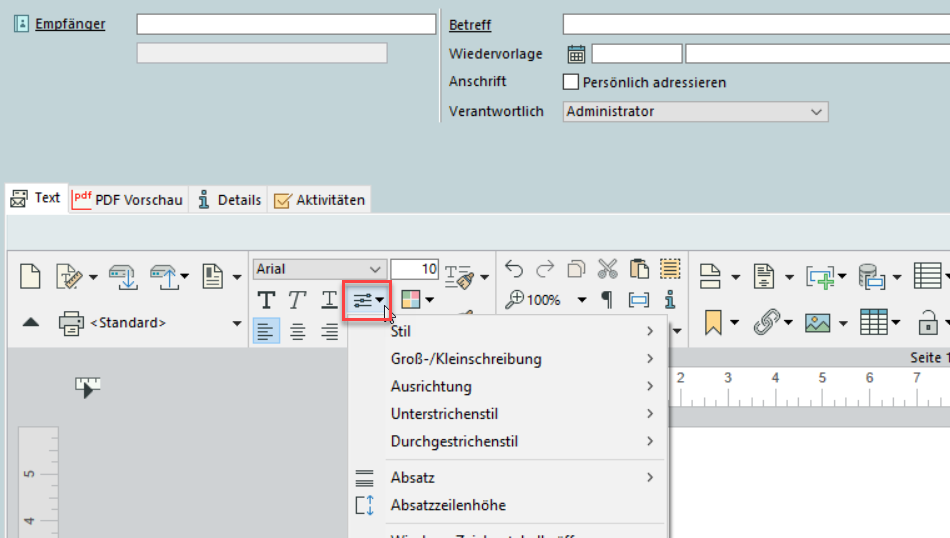Viewport: 950px width, 538px height.
Task: Open the Absatzzeilenhöhe menu entry
Action: [448, 505]
